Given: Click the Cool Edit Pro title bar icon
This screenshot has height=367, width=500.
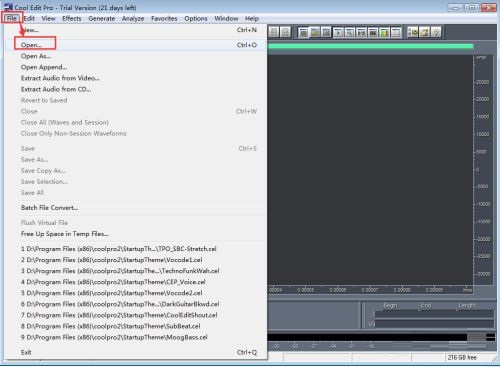Looking at the screenshot, I should [8, 7].
